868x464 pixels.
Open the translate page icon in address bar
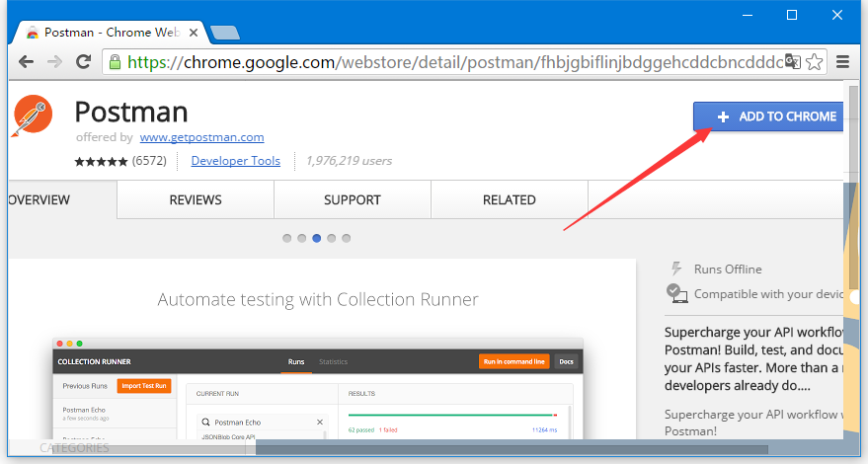coord(793,61)
